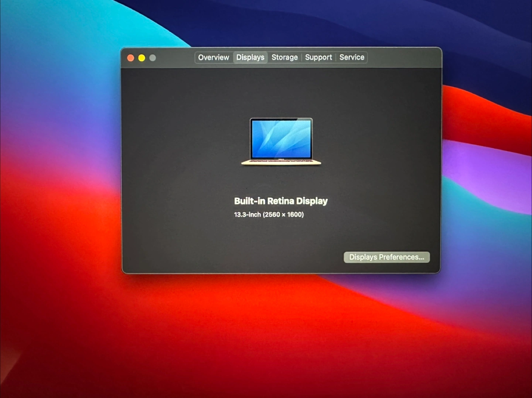Click empty dark area above the MacBook image
Viewport: 532px width, 398px height.
[281, 92]
